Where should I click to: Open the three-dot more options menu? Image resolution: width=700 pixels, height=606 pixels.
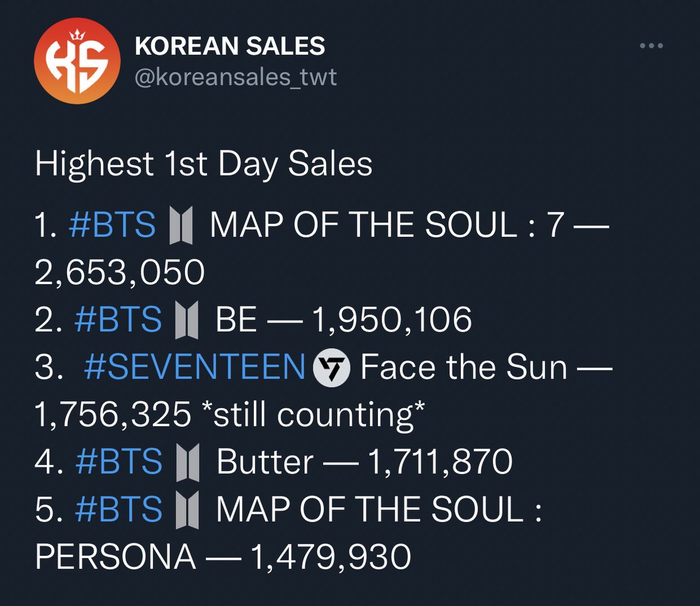(651, 45)
